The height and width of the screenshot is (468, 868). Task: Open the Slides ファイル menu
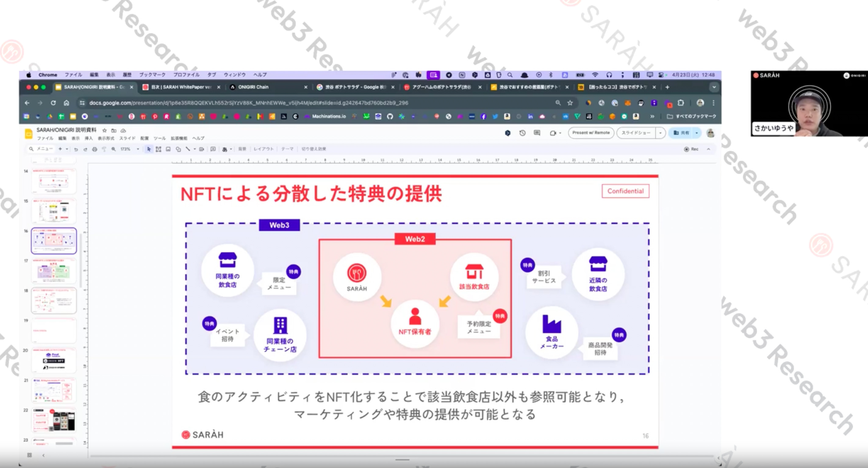click(45, 138)
